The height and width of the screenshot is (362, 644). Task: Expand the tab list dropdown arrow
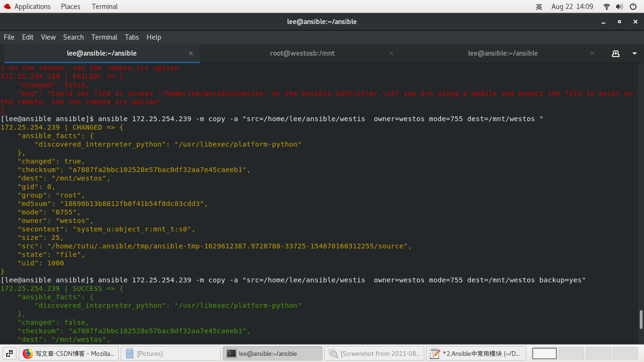635,53
